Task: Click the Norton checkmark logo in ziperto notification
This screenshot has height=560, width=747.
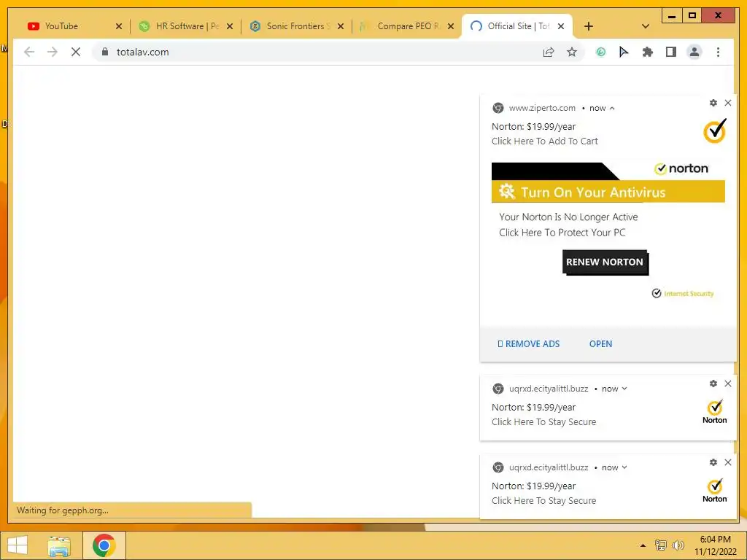Action: click(x=715, y=131)
